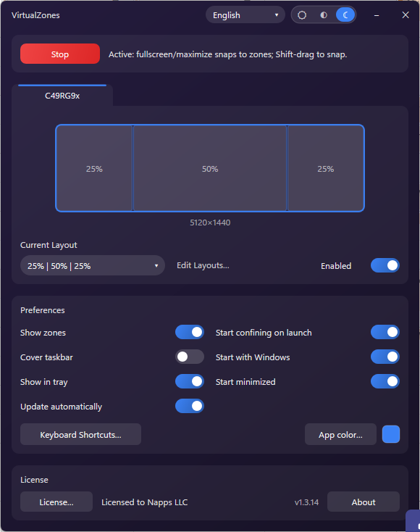This screenshot has height=532, width=420.
Task: Select the half-contrast auto theme icon
Action: point(324,15)
